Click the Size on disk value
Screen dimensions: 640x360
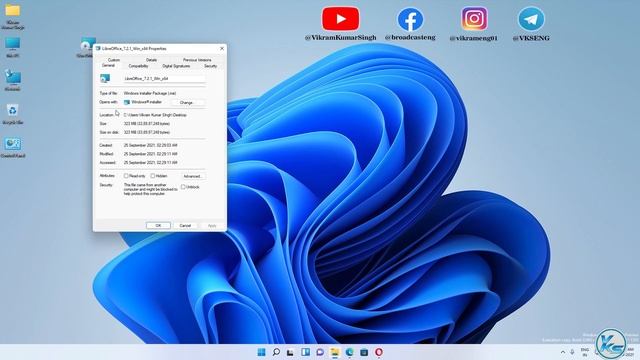(x=147, y=132)
